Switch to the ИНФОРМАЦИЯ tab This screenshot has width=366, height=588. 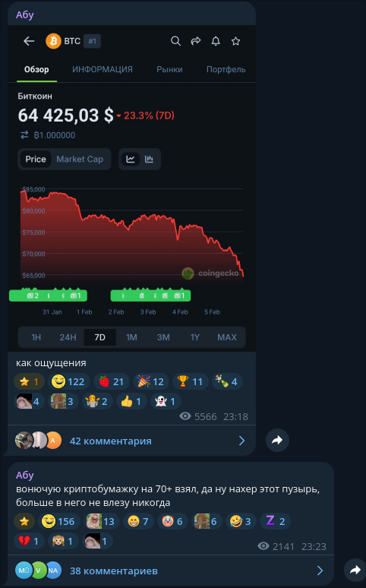pyautogui.click(x=103, y=69)
